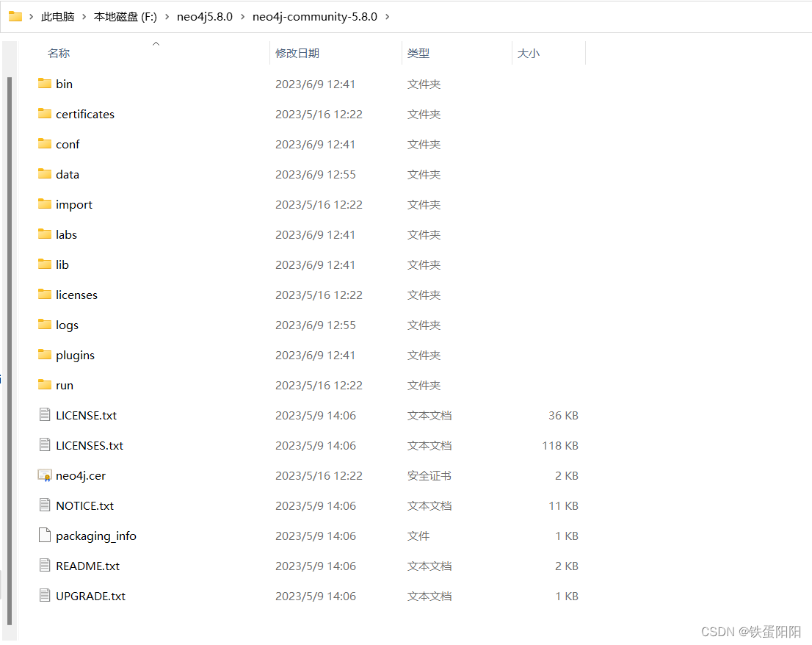The height and width of the screenshot is (645, 812).
Task: Click the vertical scrollbar on left pane
Action: click(x=10, y=350)
